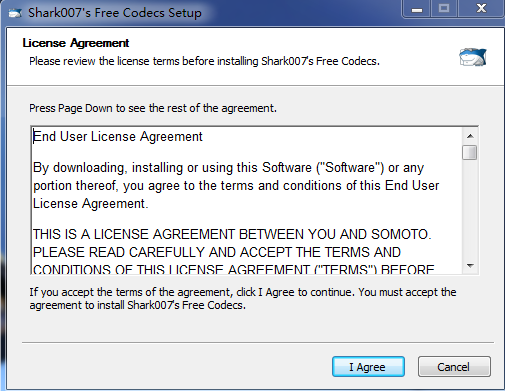Viewport: 505px width, 391px height.
Task: Cancel the codec installation
Action: tap(454, 367)
